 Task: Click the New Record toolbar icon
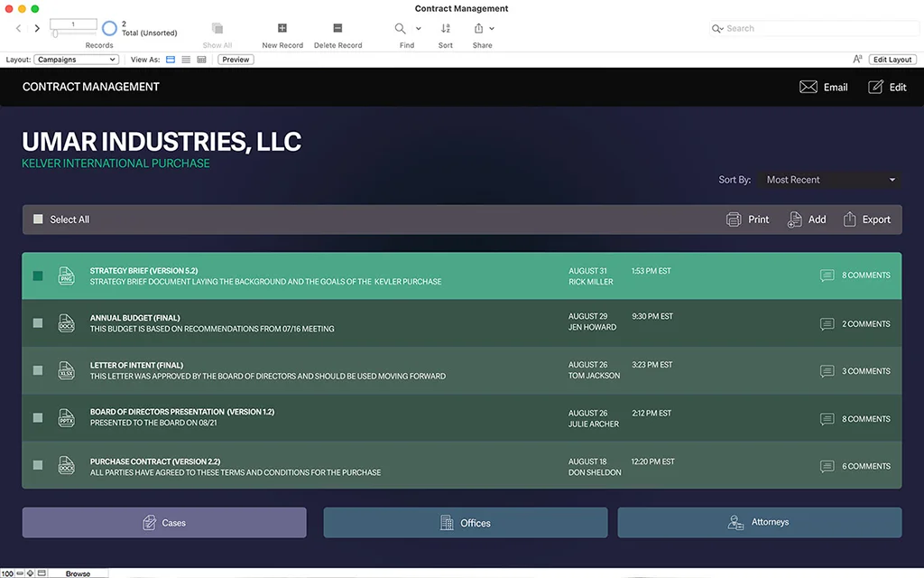coord(282,29)
